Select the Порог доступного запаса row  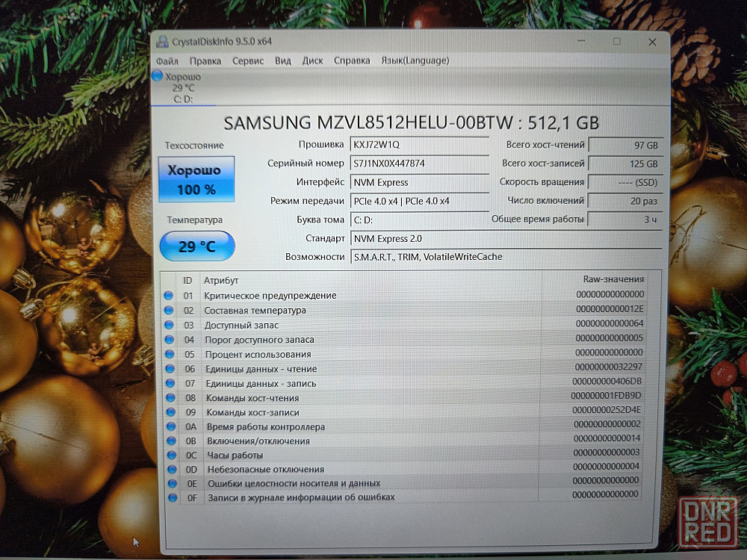pyautogui.click(x=404, y=339)
